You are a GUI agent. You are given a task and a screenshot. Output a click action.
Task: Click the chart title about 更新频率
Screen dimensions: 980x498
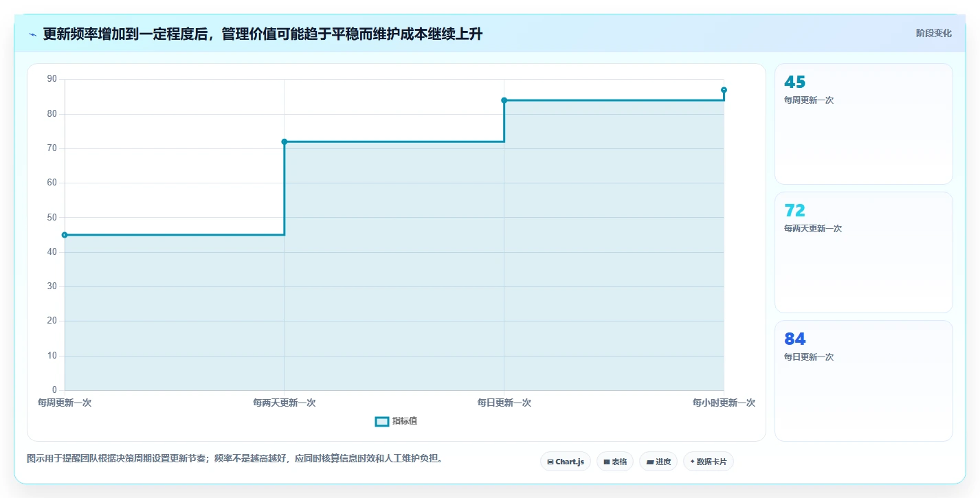263,34
